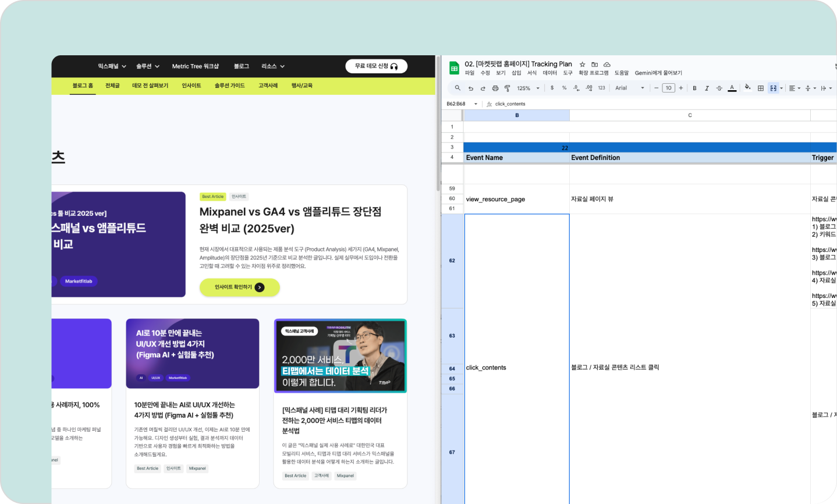
Task: Increase font size with plus button
Action: pyautogui.click(x=681, y=88)
